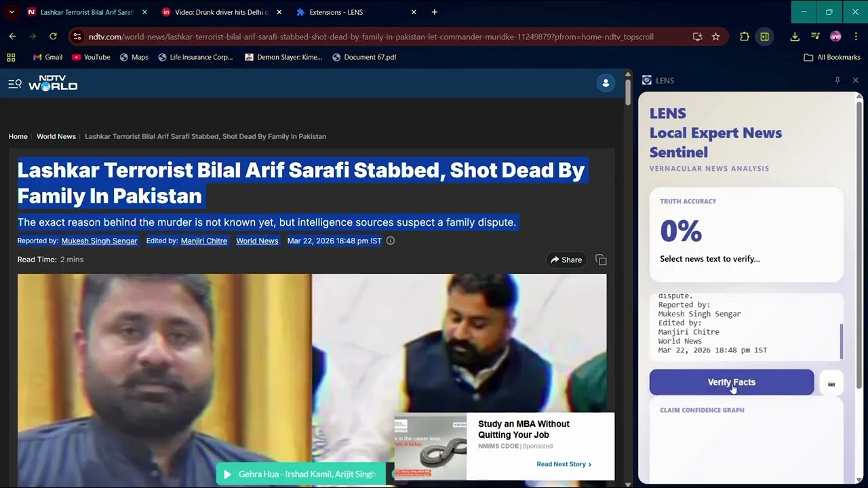Click the address bar URL
This screenshot has height=488, width=868.
[371, 37]
